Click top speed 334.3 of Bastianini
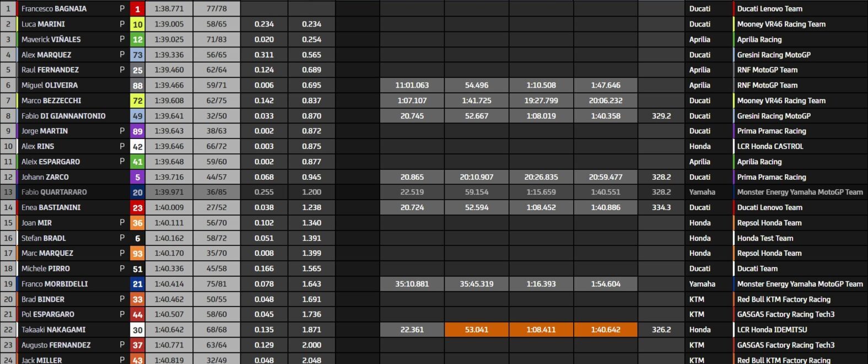The image size is (868, 364). (661, 208)
